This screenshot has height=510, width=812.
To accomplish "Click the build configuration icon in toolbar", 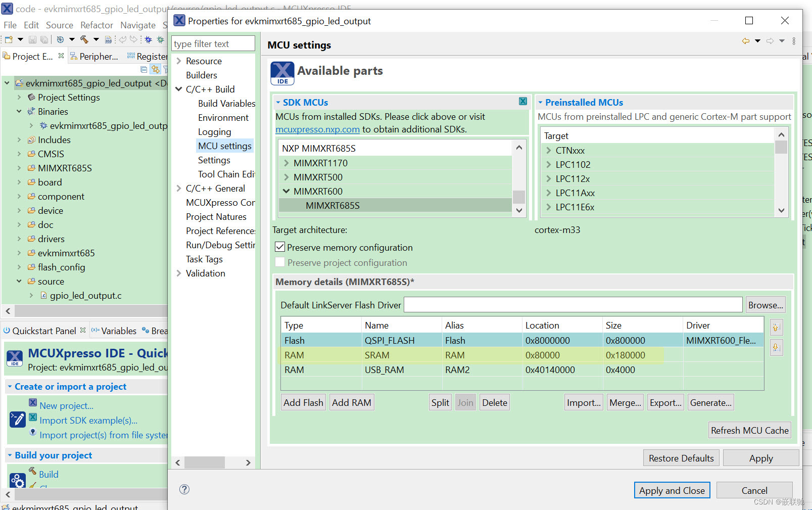I will click(x=60, y=39).
